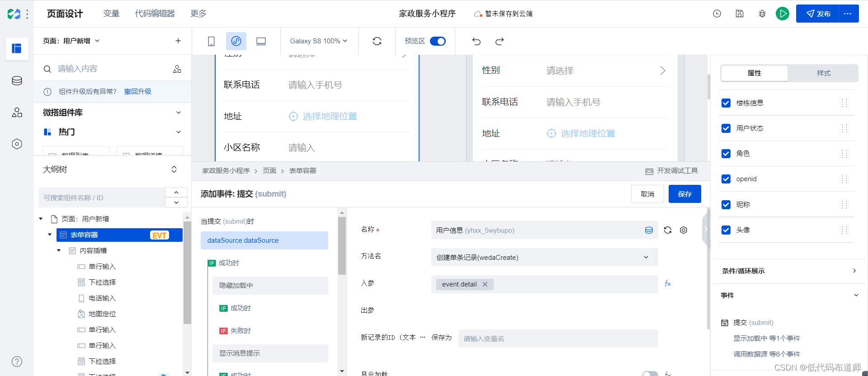Switch to desktop PC preview mode

pos(261,41)
